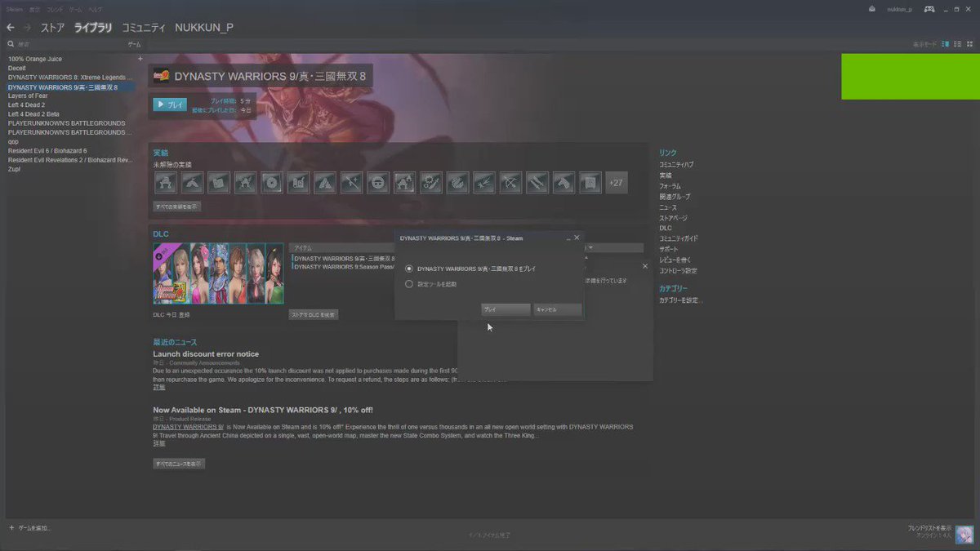
Task: Select Zup! in the game list
Action: click(15, 169)
